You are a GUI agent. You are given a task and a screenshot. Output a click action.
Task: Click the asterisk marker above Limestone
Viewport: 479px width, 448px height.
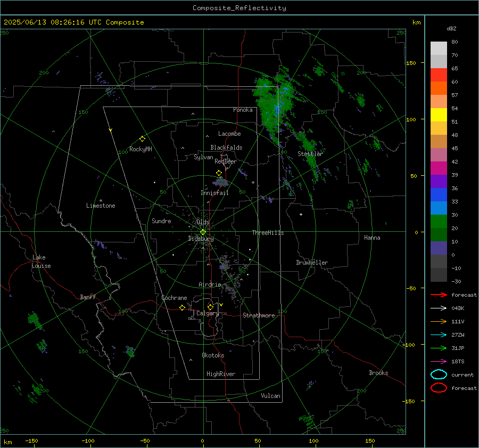point(101,201)
